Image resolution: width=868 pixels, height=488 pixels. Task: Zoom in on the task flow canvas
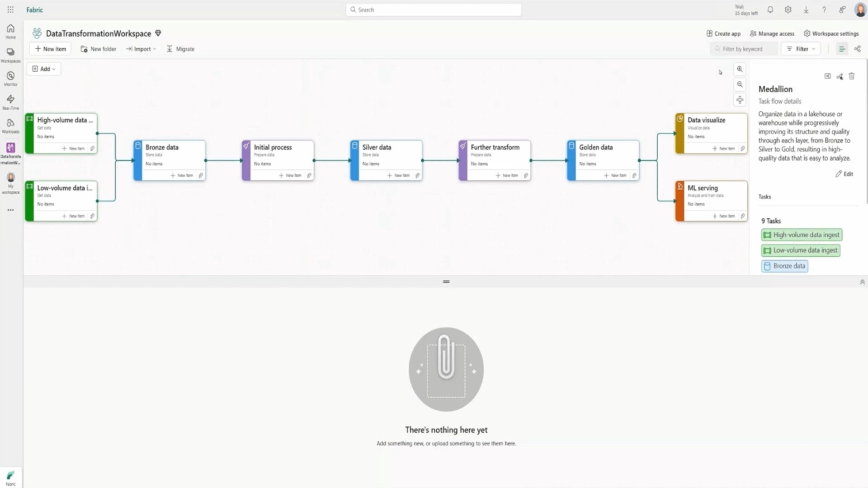(x=740, y=69)
